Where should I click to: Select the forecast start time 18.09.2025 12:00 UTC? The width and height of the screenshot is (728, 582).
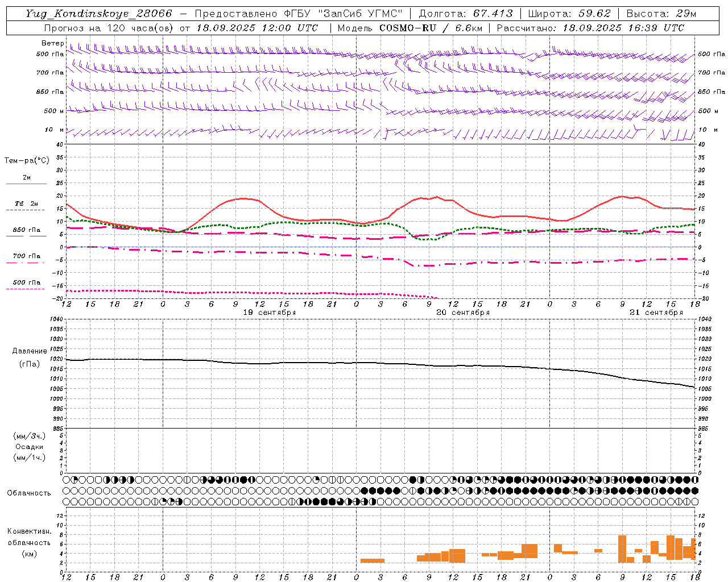pos(257,28)
